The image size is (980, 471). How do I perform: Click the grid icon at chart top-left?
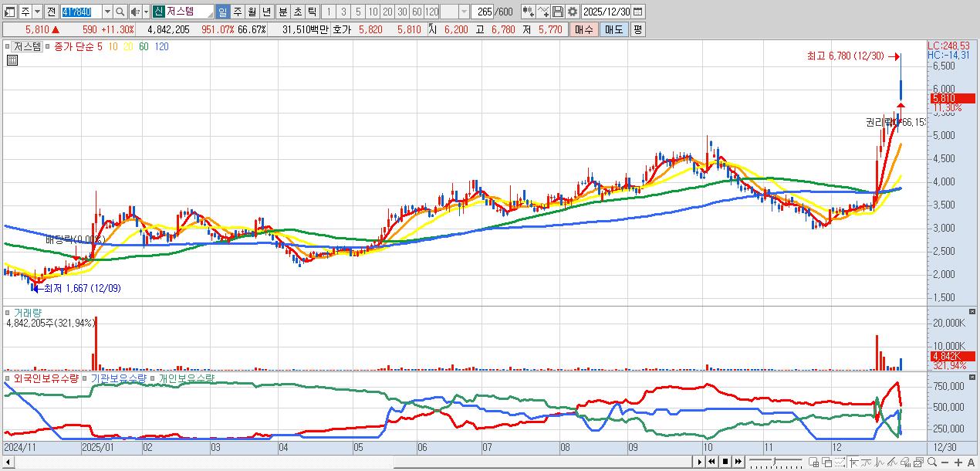12,59
